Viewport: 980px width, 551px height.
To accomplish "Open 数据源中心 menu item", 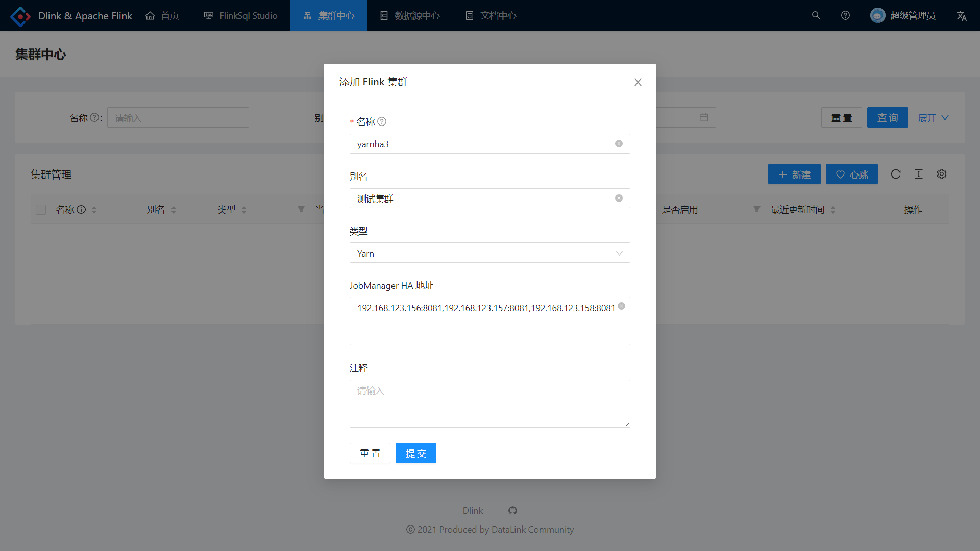I will tap(410, 16).
